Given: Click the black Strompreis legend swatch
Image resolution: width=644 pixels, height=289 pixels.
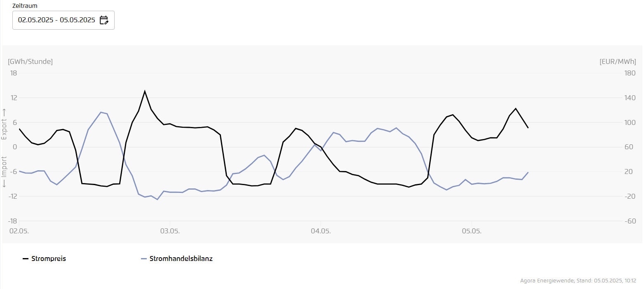Looking at the screenshot, I should pos(26,259).
